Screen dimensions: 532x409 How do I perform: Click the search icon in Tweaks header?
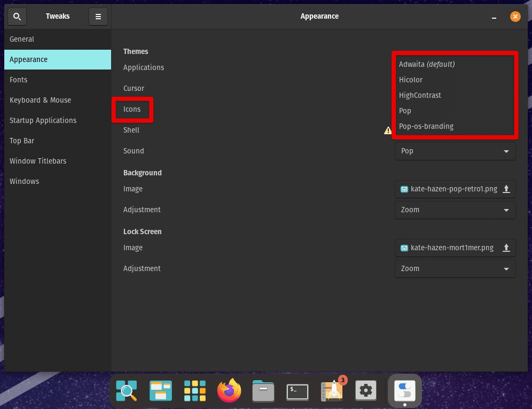17,16
